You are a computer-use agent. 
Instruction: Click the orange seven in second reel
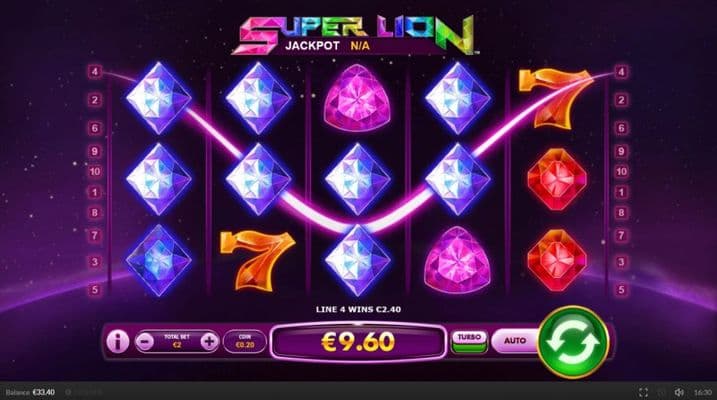[257, 261]
